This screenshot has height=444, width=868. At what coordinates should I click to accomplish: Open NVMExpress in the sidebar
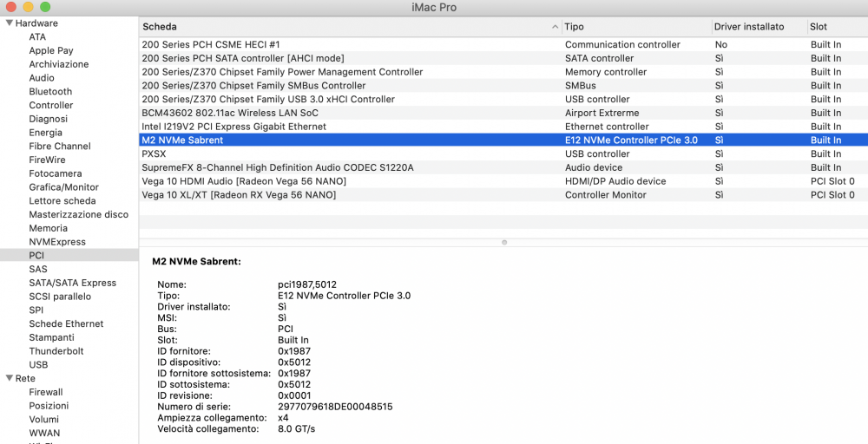tap(57, 242)
